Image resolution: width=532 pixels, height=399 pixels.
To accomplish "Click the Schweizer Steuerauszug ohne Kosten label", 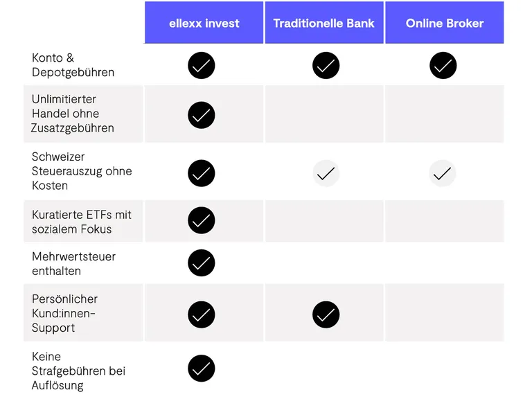I will click(x=81, y=171).
